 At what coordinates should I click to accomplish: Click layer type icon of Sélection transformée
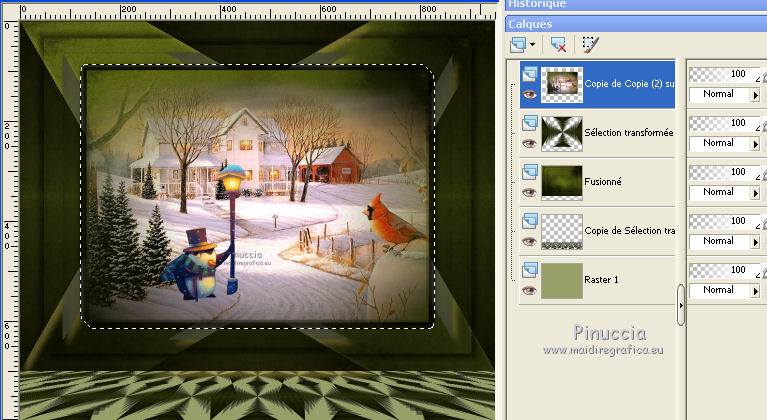[x=530, y=123]
